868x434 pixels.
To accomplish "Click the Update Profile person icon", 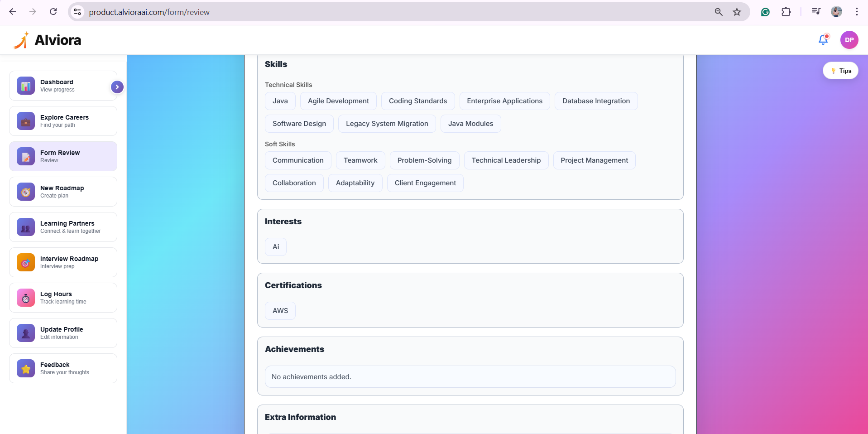I will [x=26, y=333].
